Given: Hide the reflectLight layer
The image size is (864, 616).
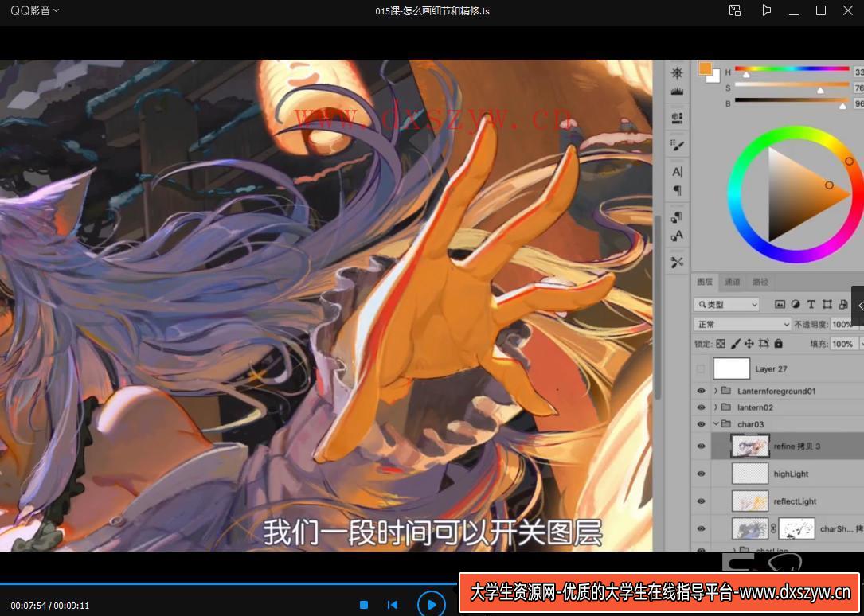Looking at the screenshot, I should pyautogui.click(x=701, y=501).
